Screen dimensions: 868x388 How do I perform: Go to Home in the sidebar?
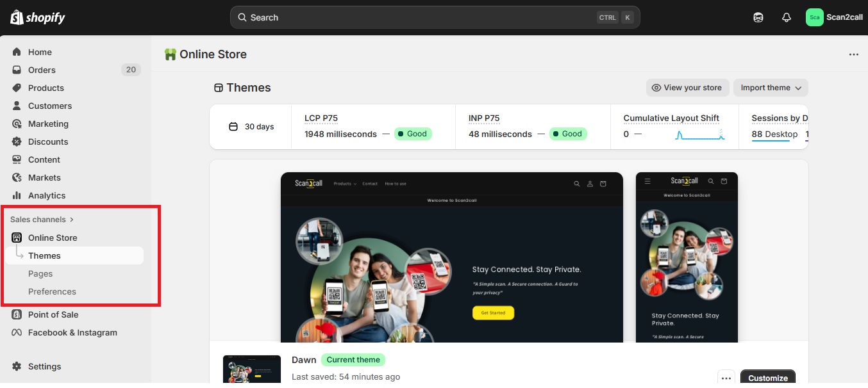coord(40,52)
